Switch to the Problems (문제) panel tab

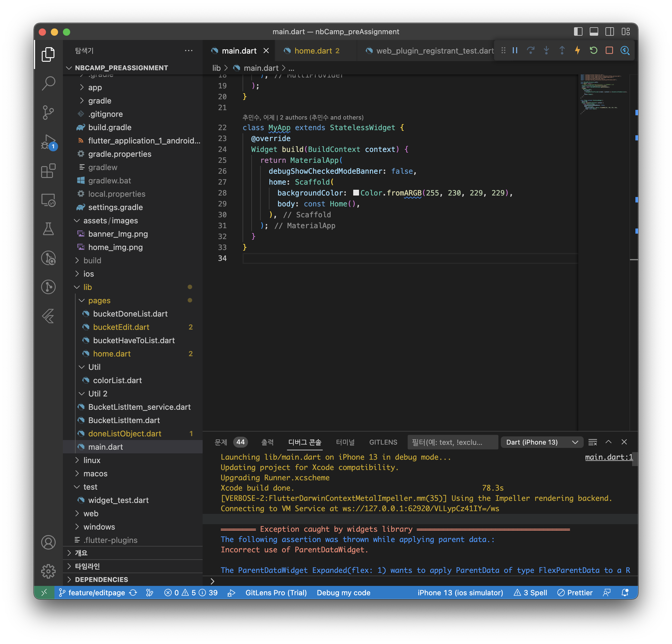pos(230,442)
